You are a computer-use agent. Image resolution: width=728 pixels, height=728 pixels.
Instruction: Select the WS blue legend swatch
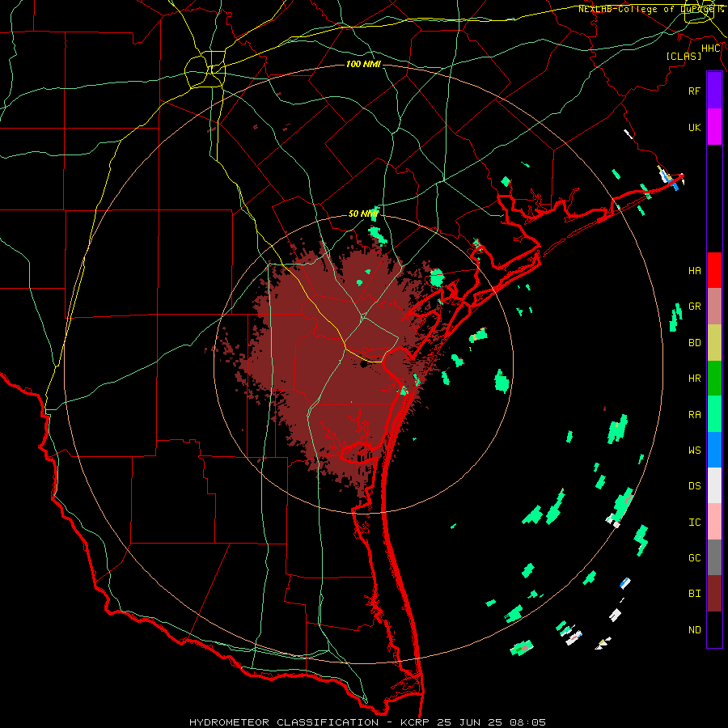tap(714, 450)
